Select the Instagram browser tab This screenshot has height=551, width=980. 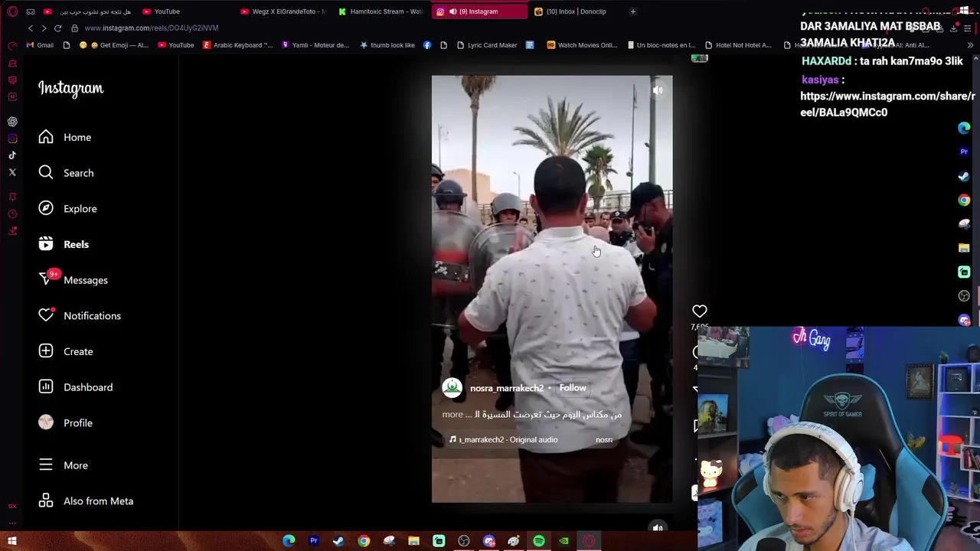[x=479, y=11]
